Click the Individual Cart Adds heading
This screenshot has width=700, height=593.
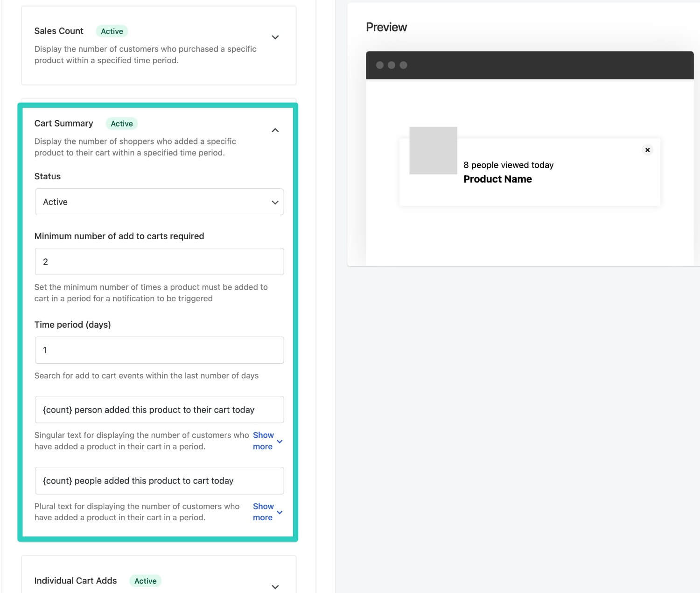point(76,580)
